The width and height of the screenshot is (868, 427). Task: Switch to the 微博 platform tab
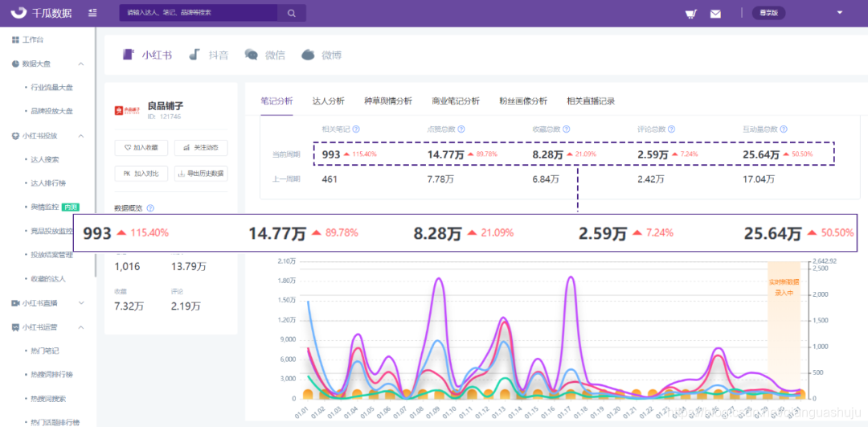click(321, 55)
